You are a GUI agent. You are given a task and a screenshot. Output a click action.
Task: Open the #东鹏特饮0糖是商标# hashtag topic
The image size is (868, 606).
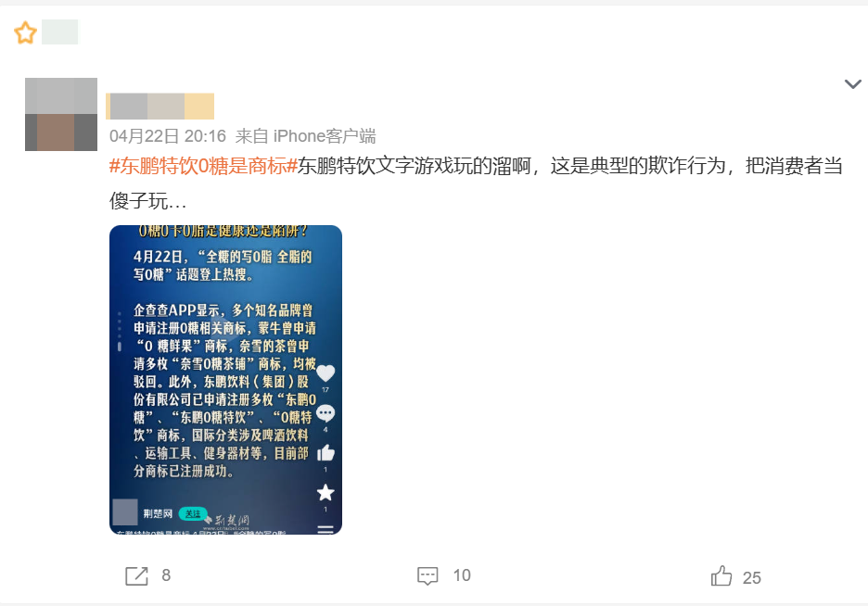point(204,166)
